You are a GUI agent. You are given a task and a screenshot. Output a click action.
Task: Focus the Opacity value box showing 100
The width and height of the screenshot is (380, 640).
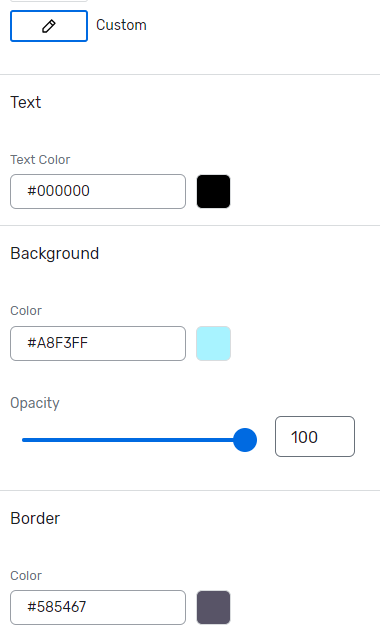315,437
